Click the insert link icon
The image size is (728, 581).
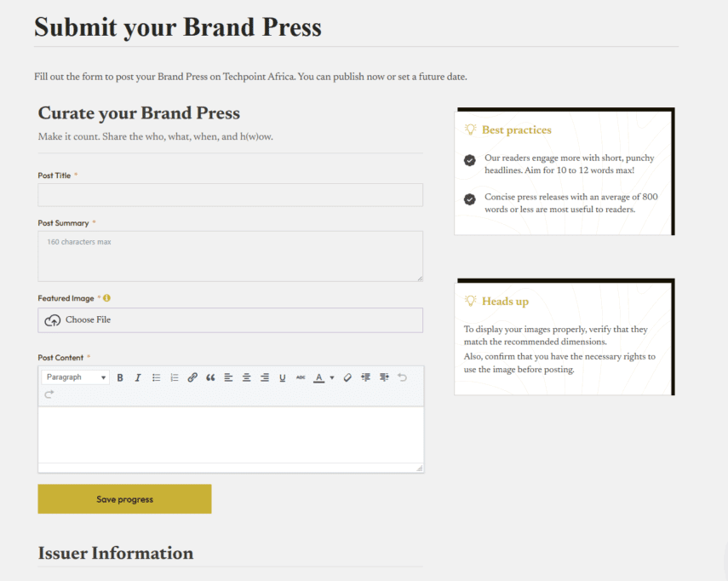(192, 377)
